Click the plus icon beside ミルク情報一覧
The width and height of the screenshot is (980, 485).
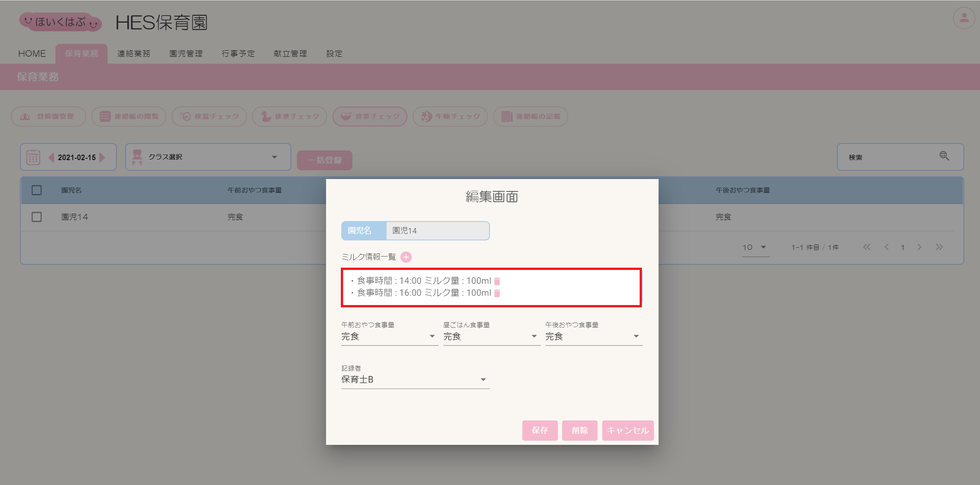(406, 257)
